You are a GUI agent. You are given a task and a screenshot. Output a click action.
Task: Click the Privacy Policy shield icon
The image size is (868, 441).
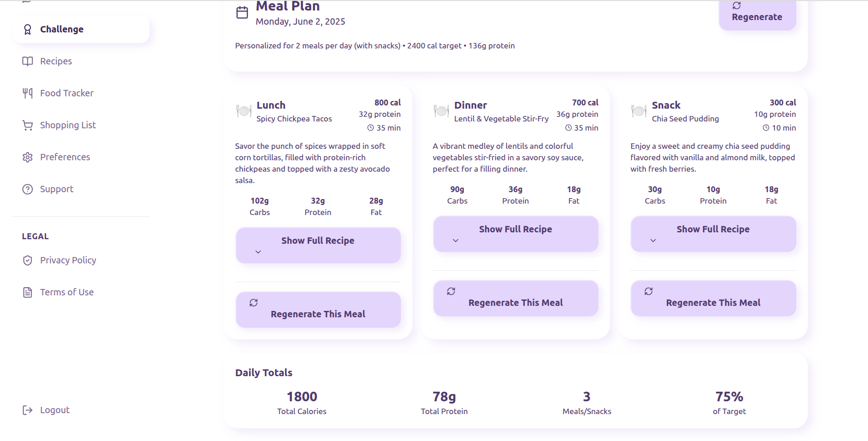tap(27, 260)
